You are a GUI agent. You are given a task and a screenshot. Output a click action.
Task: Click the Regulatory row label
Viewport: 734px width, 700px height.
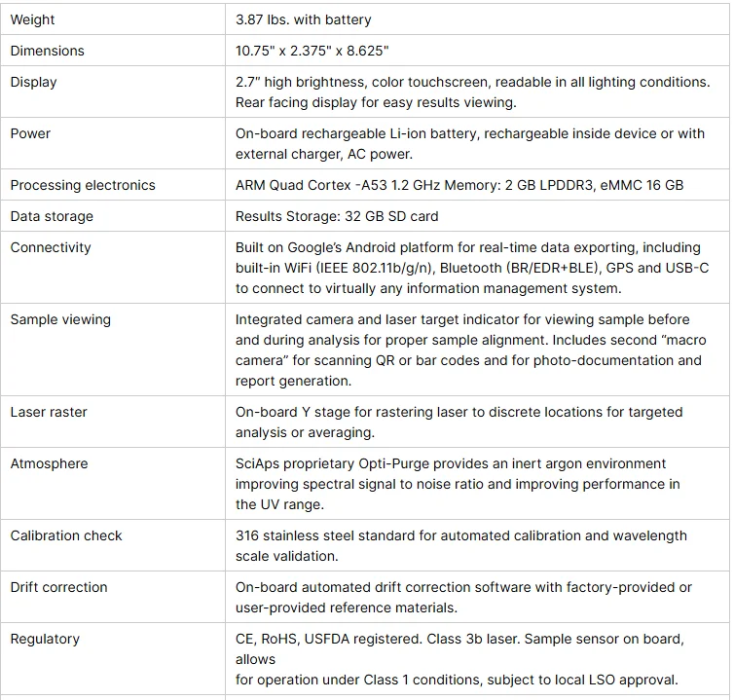coord(45,639)
